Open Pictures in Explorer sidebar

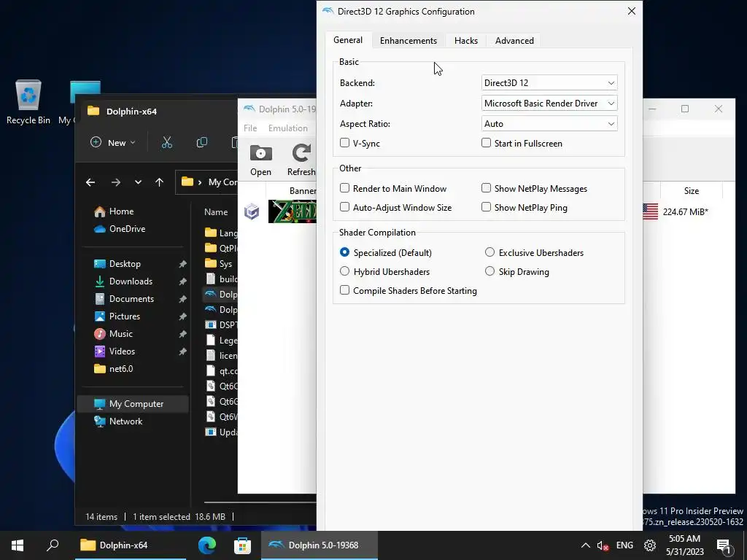[117, 316]
